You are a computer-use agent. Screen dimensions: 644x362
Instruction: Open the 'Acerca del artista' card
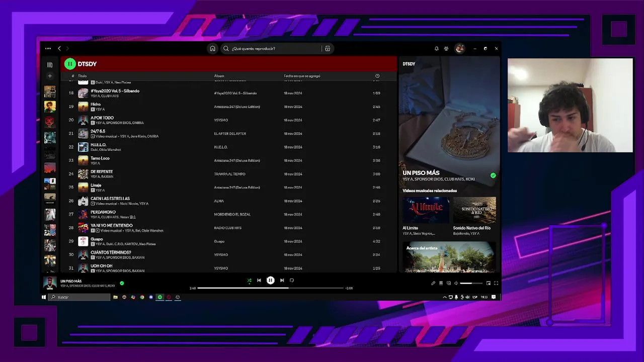click(x=449, y=257)
